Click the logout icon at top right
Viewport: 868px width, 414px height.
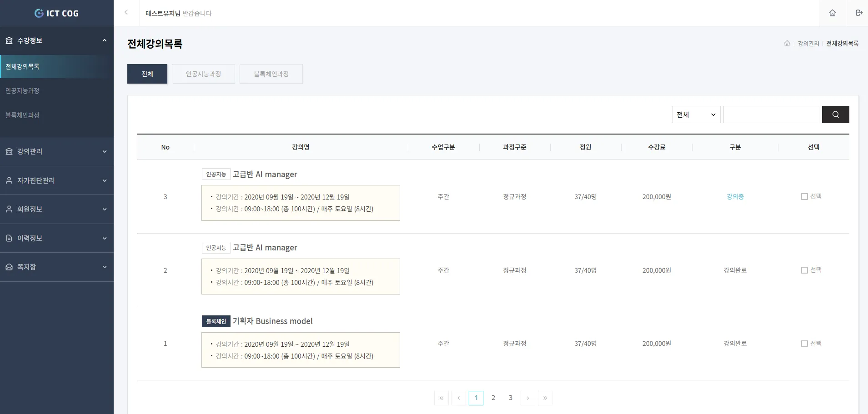coord(859,13)
